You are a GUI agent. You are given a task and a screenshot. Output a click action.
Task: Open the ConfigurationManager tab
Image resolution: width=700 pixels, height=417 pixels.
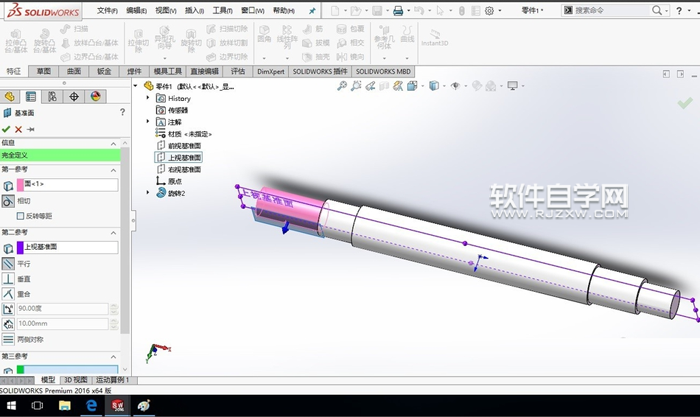coord(52,96)
